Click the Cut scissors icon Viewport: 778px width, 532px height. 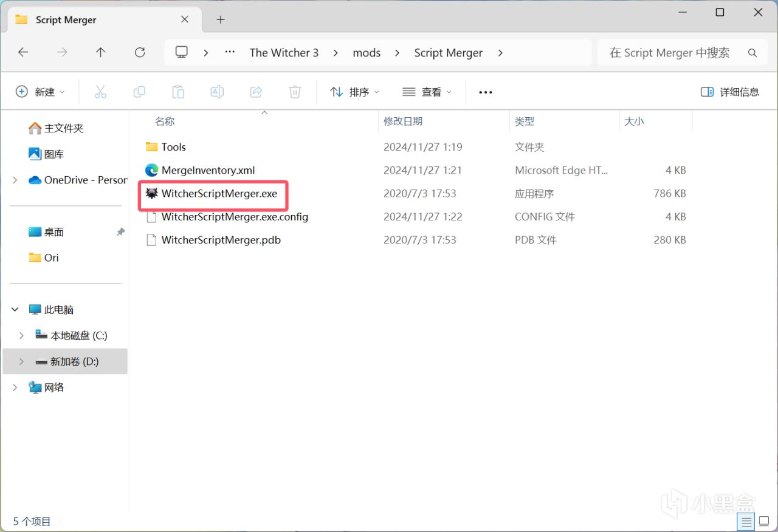click(x=100, y=92)
